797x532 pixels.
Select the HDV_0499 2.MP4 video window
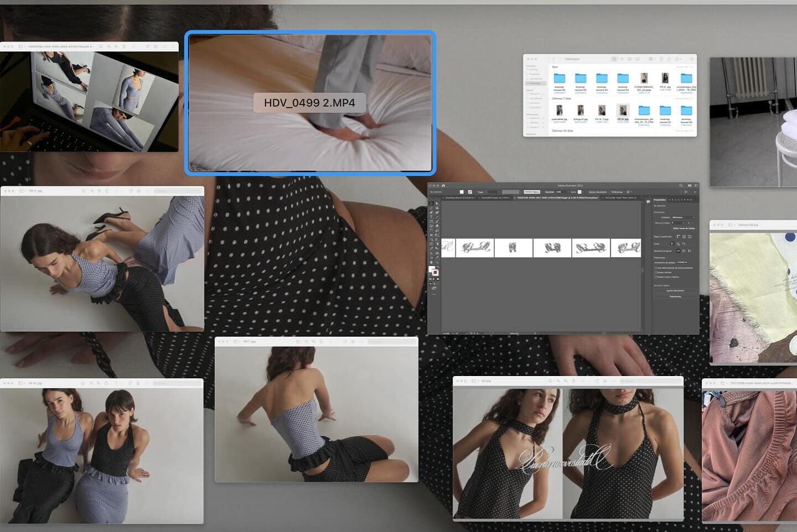310,103
